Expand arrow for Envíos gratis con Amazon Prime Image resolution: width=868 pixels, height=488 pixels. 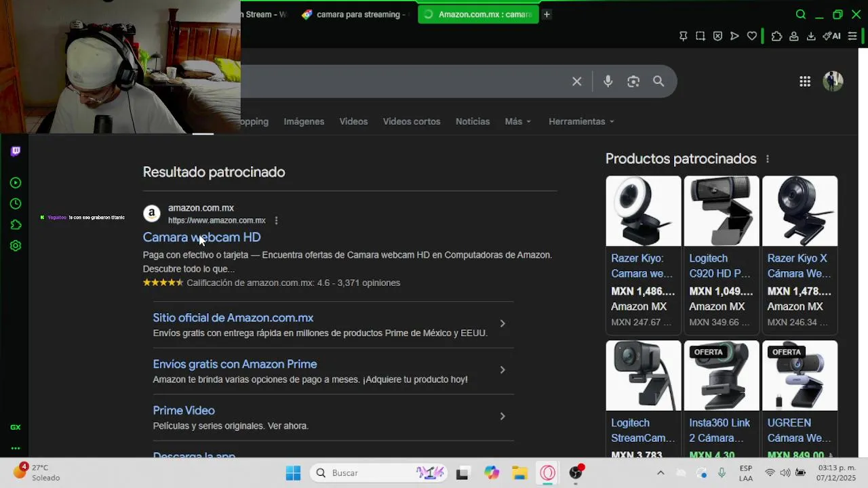[x=502, y=370]
